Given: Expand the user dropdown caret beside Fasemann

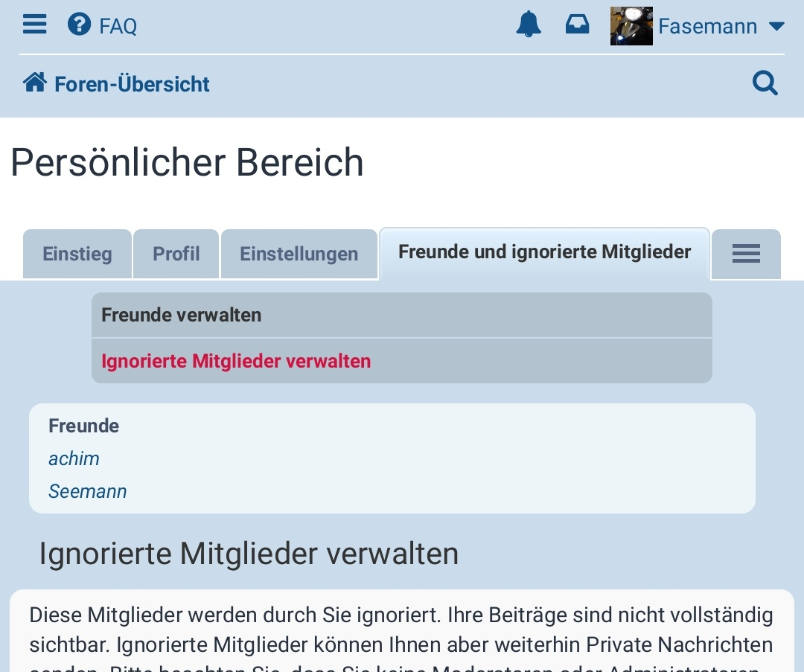Looking at the screenshot, I should click(x=776, y=27).
